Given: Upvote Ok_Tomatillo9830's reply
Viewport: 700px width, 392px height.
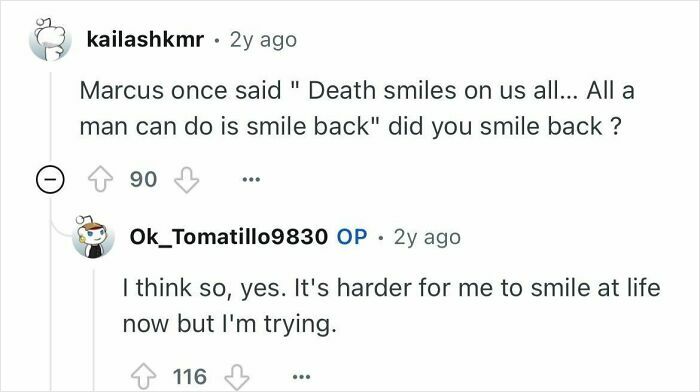Looking at the screenshot, I should [143, 377].
